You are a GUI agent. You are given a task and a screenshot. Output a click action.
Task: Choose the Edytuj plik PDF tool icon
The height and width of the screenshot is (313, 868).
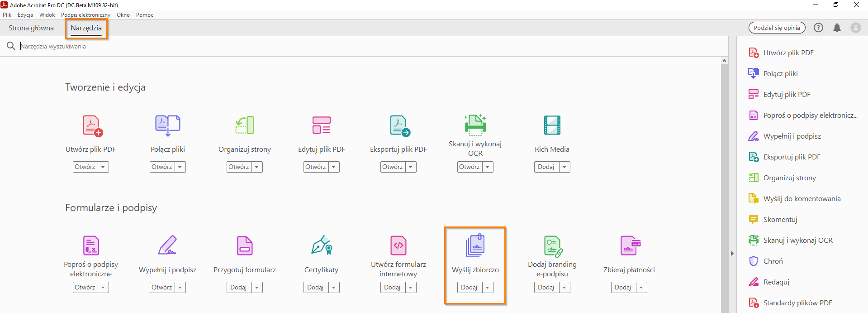(322, 125)
